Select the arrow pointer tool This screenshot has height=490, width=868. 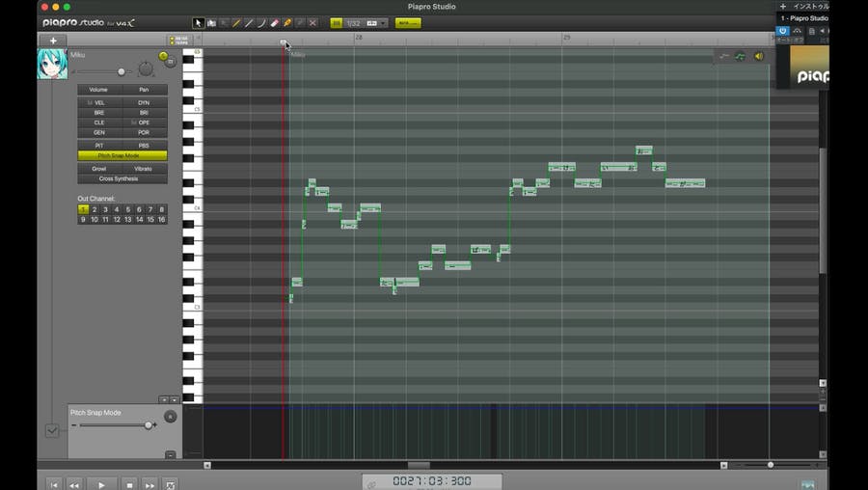tap(198, 23)
